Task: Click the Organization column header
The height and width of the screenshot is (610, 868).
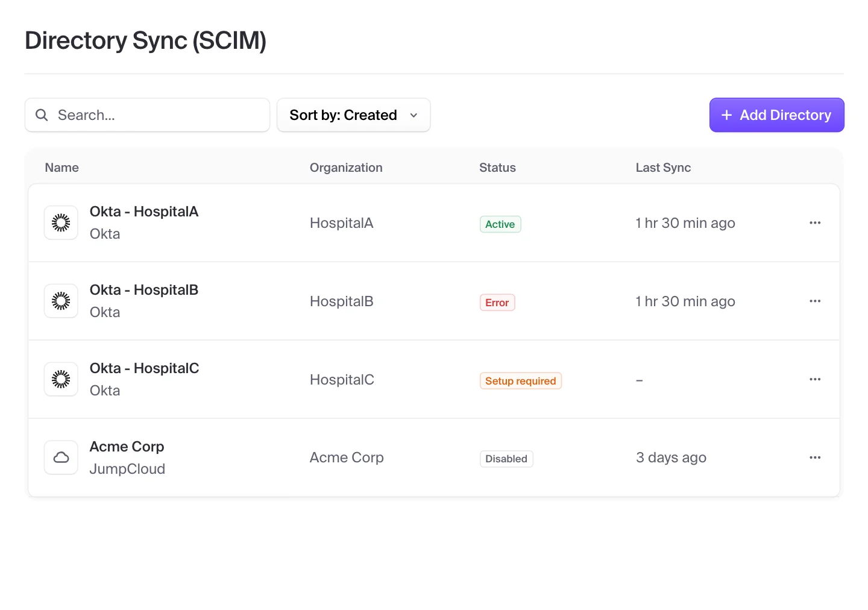Action: (x=346, y=168)
